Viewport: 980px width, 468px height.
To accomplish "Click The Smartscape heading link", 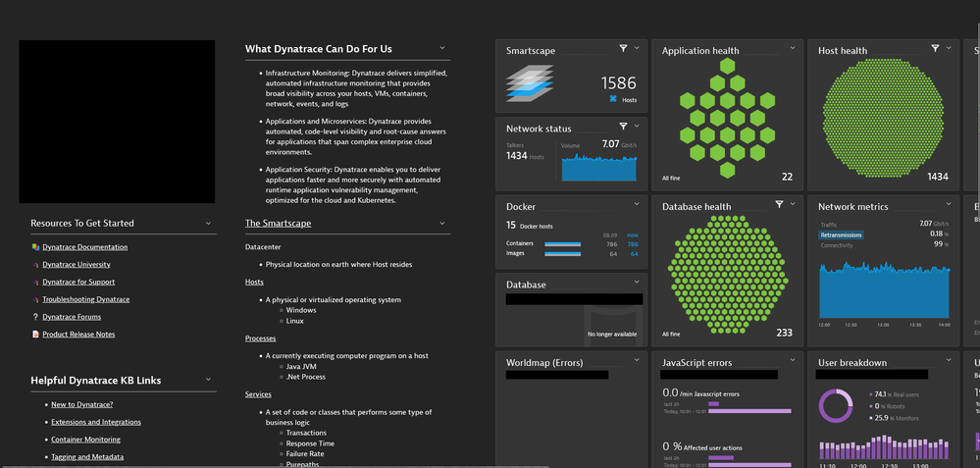I will pos(278,224).
